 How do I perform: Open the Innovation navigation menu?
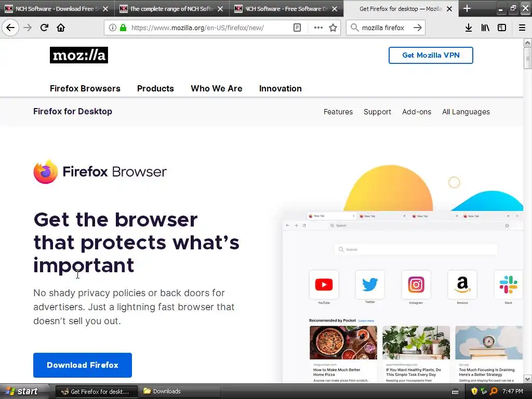point(280,88)
